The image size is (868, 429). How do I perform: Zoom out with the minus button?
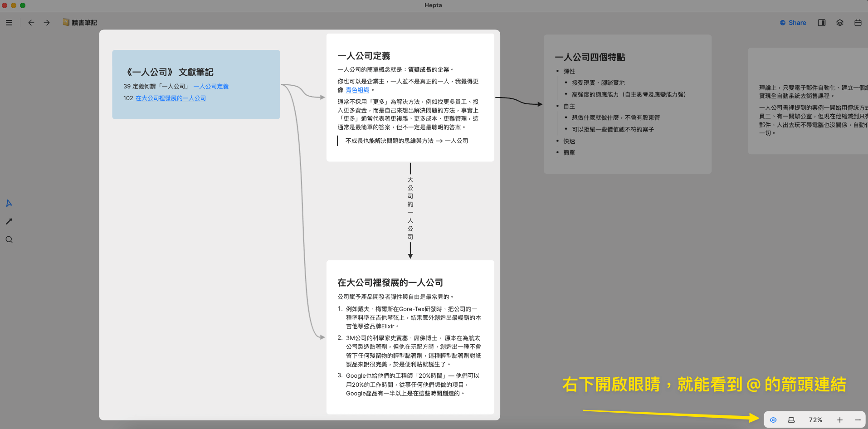tap(858, 420)
